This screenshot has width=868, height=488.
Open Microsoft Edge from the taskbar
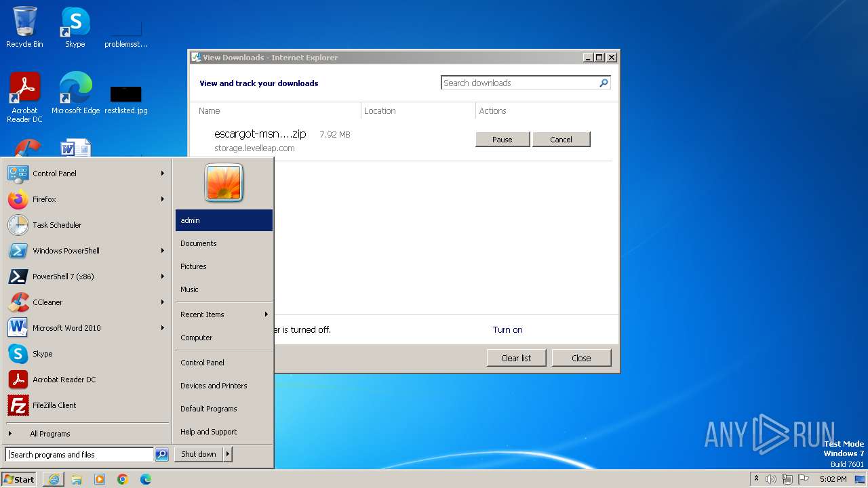click(146, 479)
